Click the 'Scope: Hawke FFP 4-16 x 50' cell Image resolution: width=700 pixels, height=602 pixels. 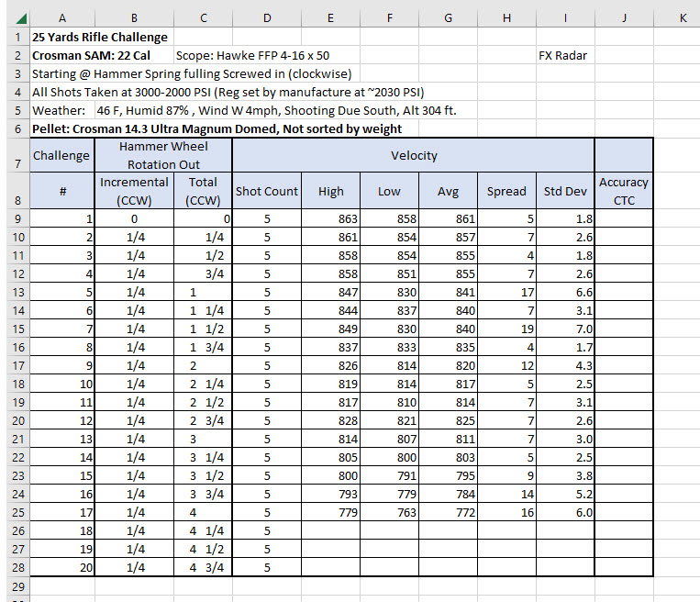(x=252, y=55)
